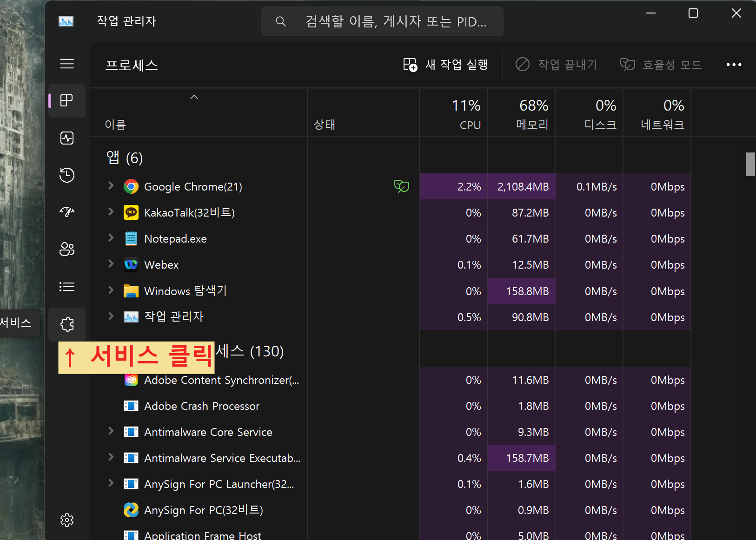This screenshot has width=756, height=540.
Task: Click the vertical scrollbar thumb
Action: point(750,164)
